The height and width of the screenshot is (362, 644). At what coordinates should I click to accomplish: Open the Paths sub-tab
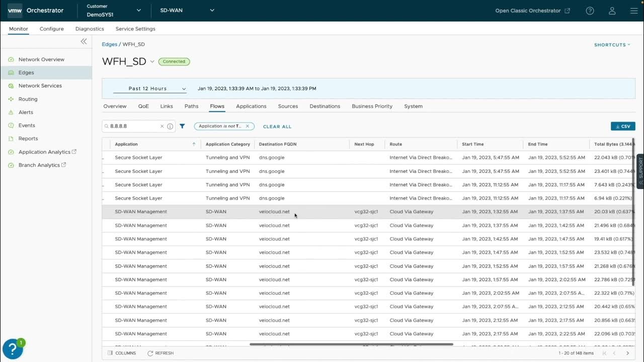(x=191, y=106)
